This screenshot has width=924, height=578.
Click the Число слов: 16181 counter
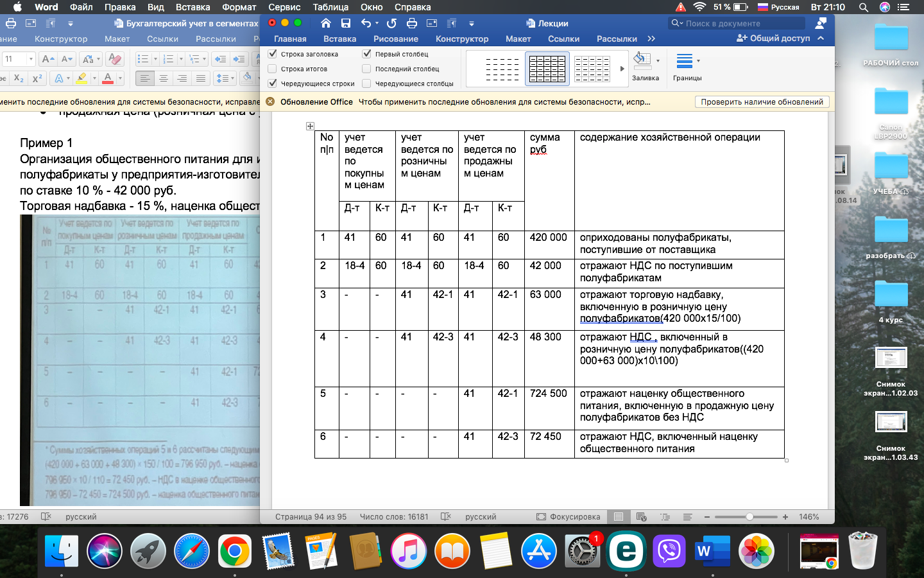coord(394,516)
